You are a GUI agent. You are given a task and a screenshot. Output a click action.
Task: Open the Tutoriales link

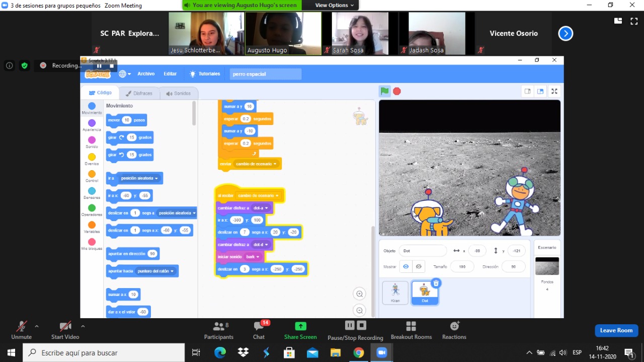click(205, 74)
